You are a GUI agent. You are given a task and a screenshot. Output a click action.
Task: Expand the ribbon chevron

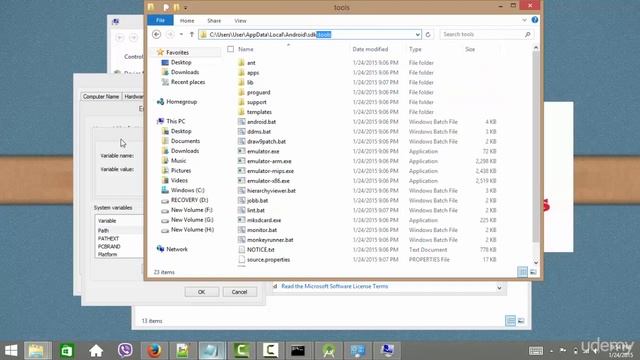(x=524, y=20)
